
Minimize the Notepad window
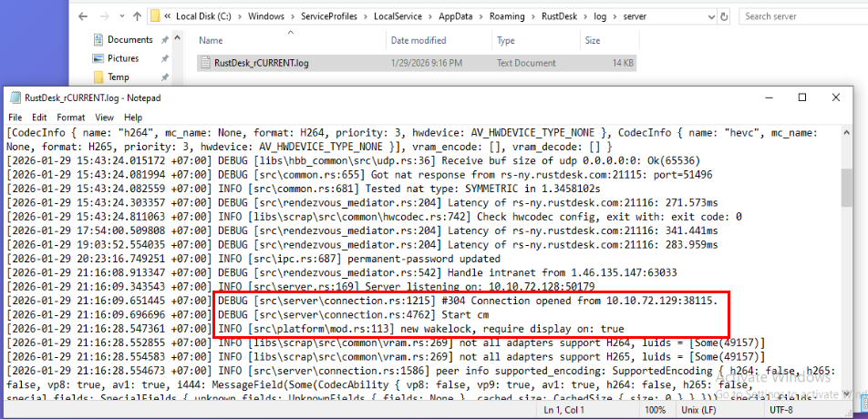pyautogui.click(x=769, y=97)
